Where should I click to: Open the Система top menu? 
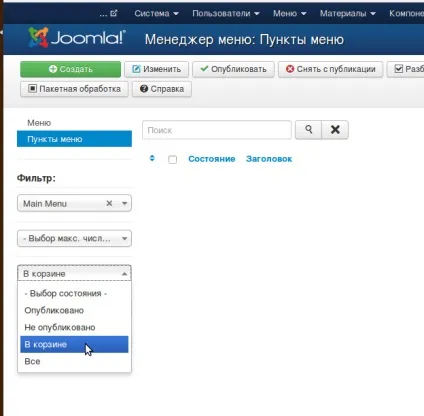pos(156,13)
